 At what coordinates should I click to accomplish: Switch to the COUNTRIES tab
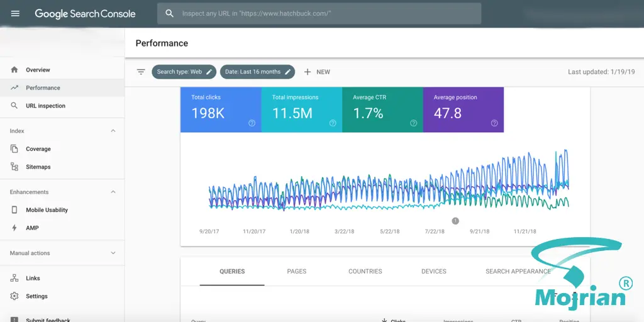pos(365,272)
